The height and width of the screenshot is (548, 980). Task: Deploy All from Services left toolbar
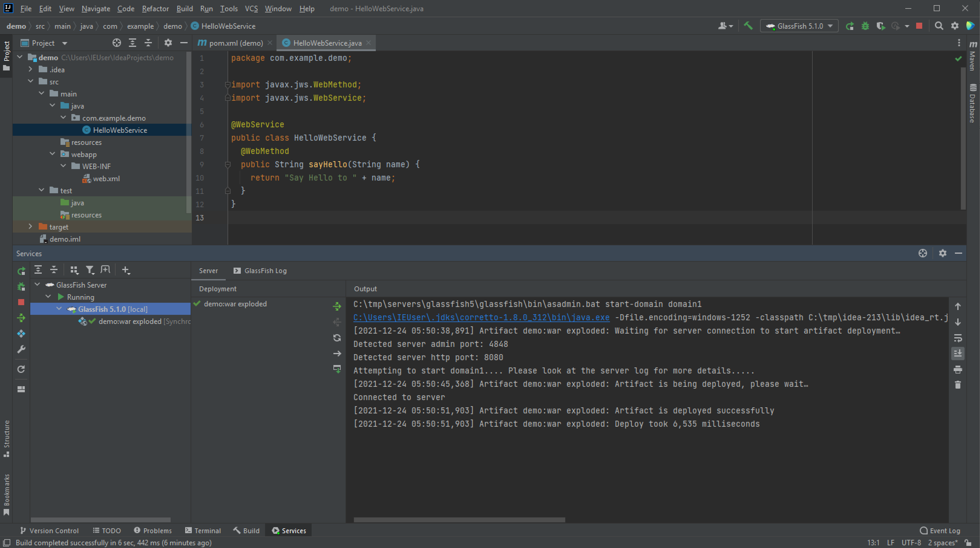(21, 318)
